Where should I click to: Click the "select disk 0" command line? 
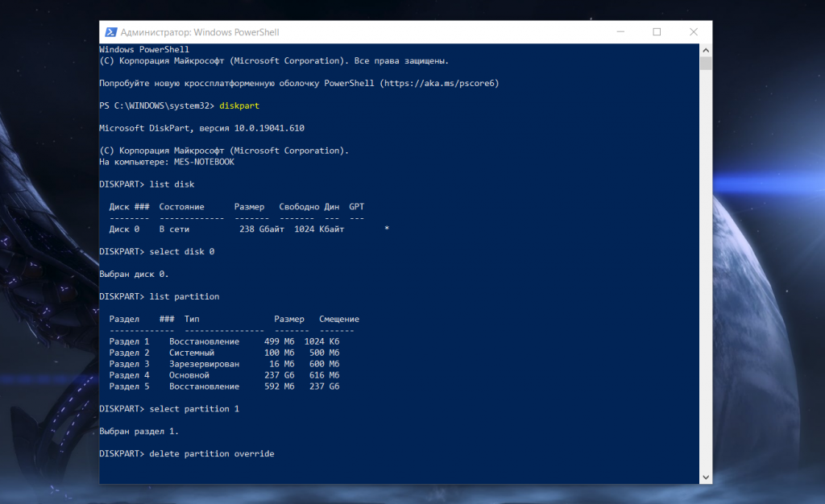tap(157, 252)
